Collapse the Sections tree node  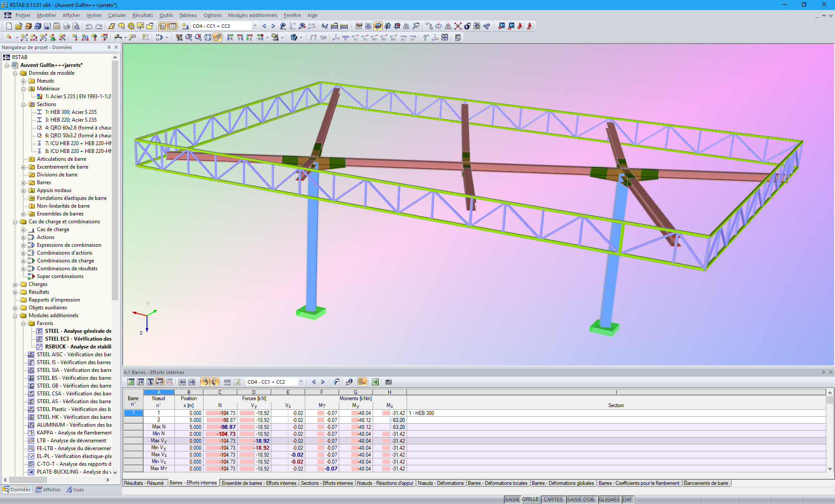pyautogui.click(x=23, y=104)
